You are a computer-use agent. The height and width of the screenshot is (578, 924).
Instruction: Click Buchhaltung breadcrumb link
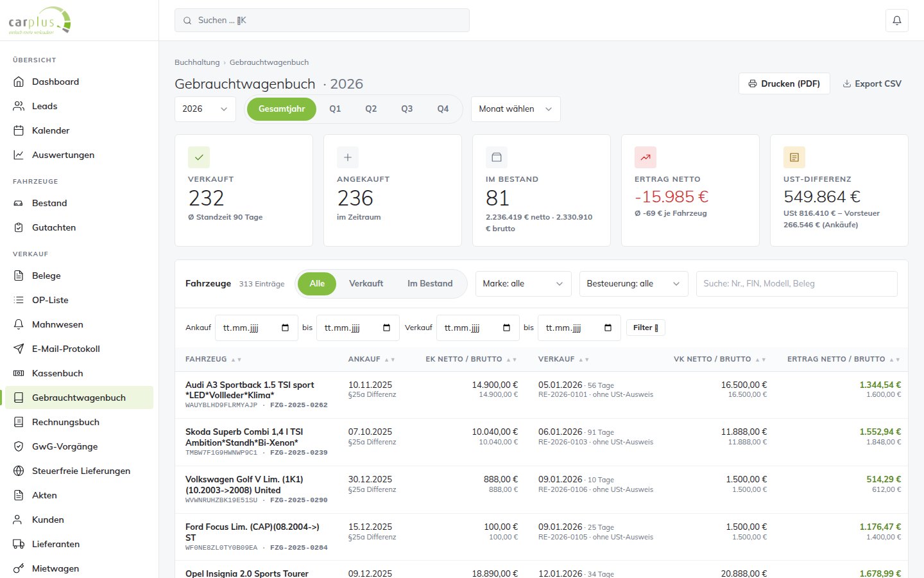[197, 62]
